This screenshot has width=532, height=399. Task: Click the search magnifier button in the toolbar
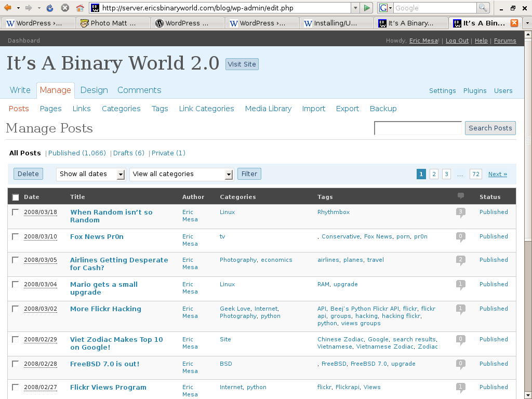pyautogui.click(x=483, y=8)
